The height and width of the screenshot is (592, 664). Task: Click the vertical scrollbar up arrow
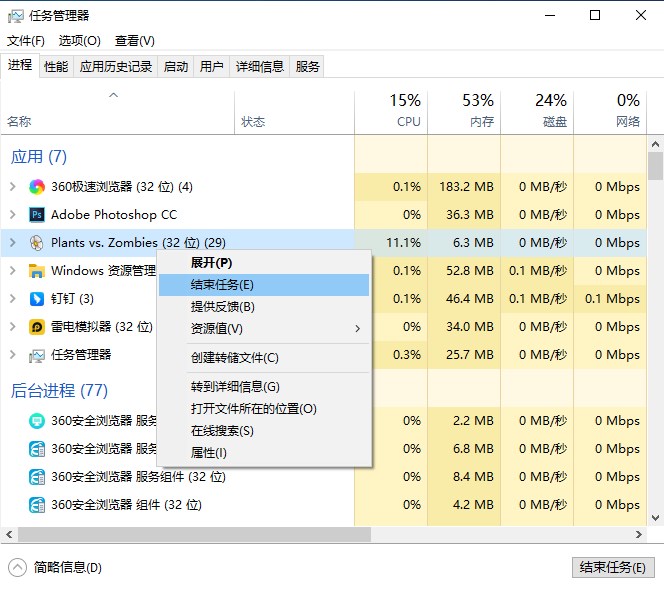(656, 144)
